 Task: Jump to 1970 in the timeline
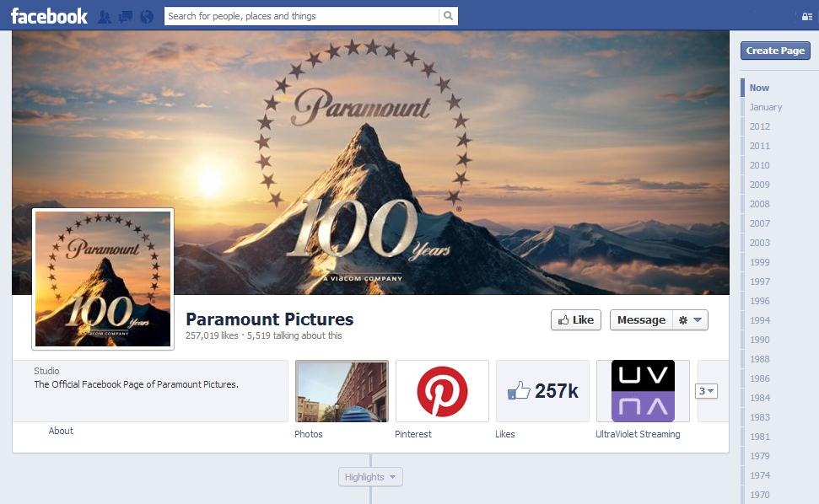click(x=760, y=495)
